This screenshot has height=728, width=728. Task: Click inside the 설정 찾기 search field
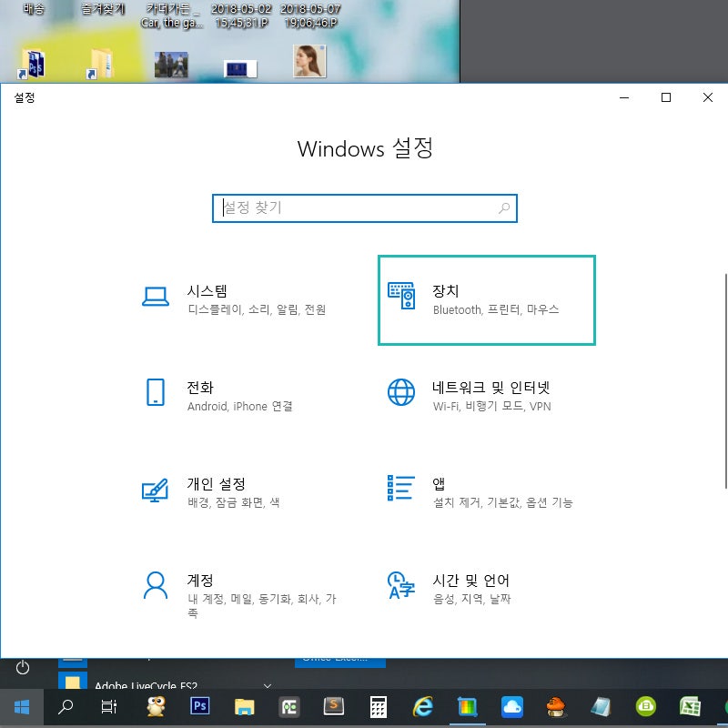pos(365,208)
